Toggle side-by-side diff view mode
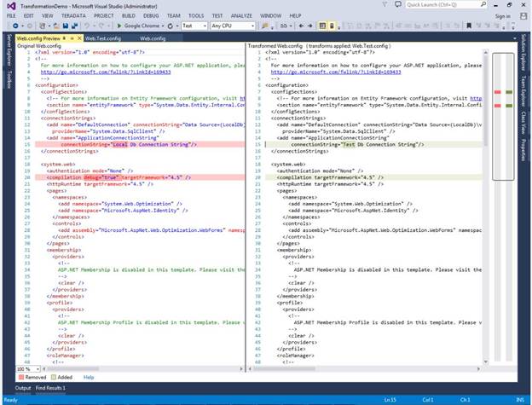 (322, 26)
